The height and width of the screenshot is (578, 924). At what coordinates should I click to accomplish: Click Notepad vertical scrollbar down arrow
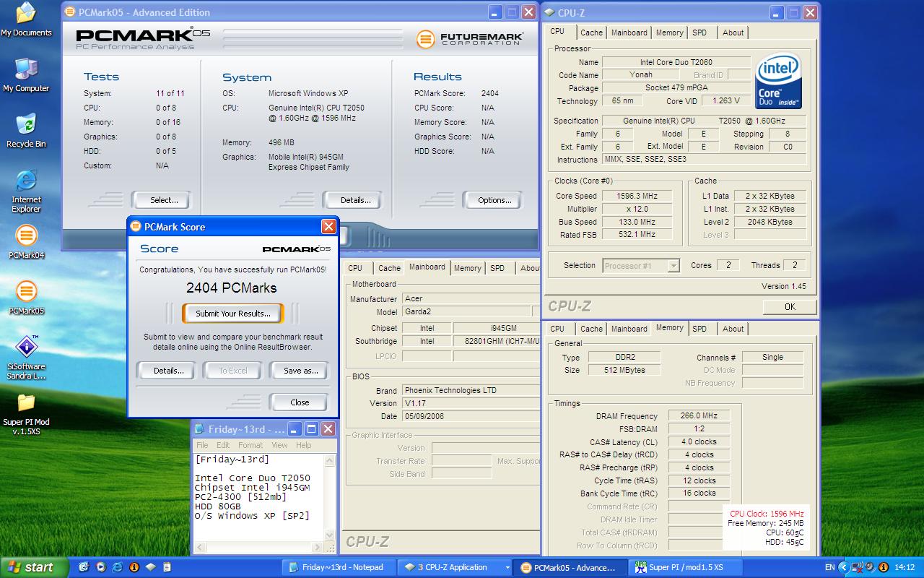330,535
